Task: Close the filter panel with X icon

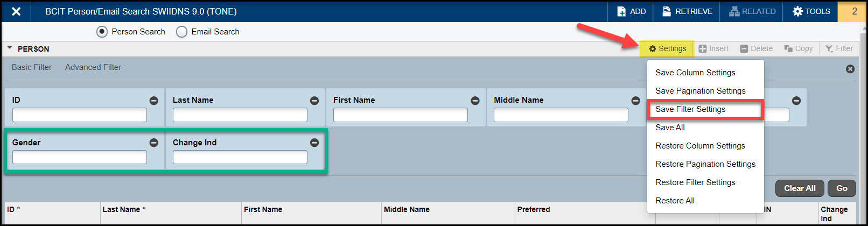Action: tap(850, 69)
